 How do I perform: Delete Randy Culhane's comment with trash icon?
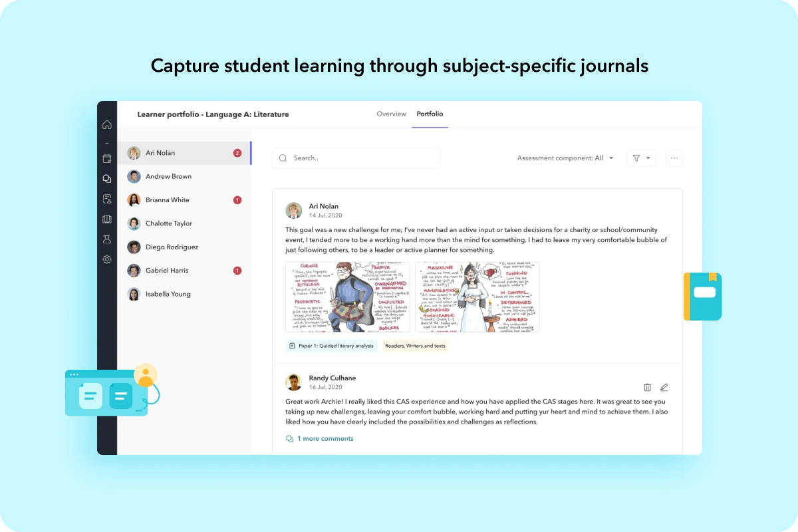(647, 387)
